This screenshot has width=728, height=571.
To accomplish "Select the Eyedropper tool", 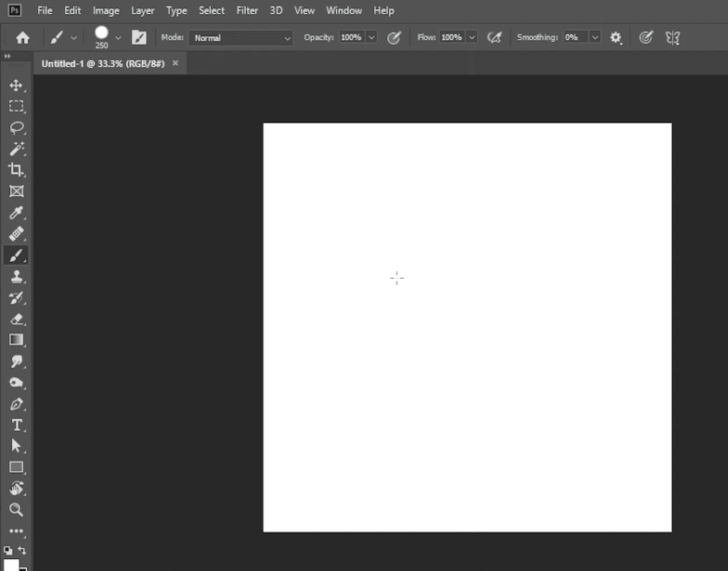I will (x=16, y=213).
